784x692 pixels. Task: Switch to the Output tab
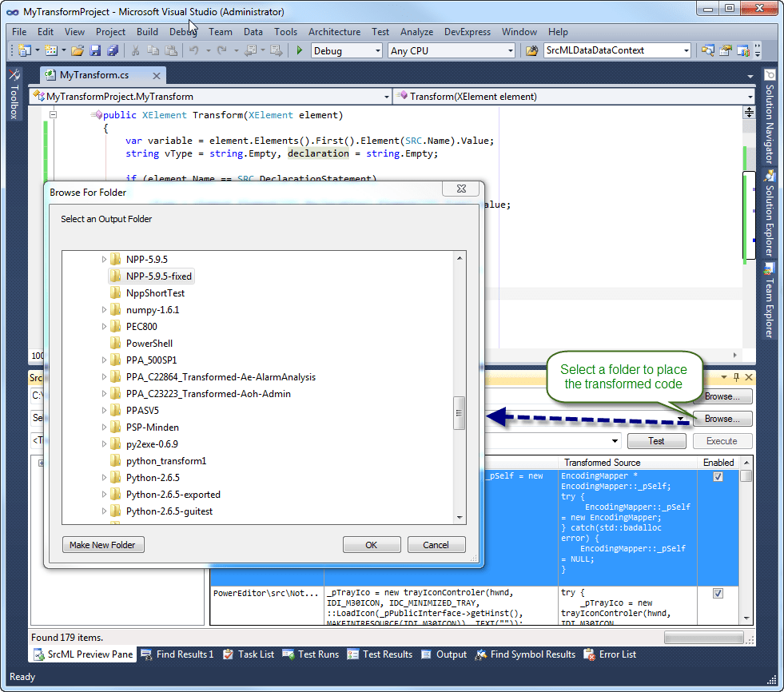[x=444, y=654]
